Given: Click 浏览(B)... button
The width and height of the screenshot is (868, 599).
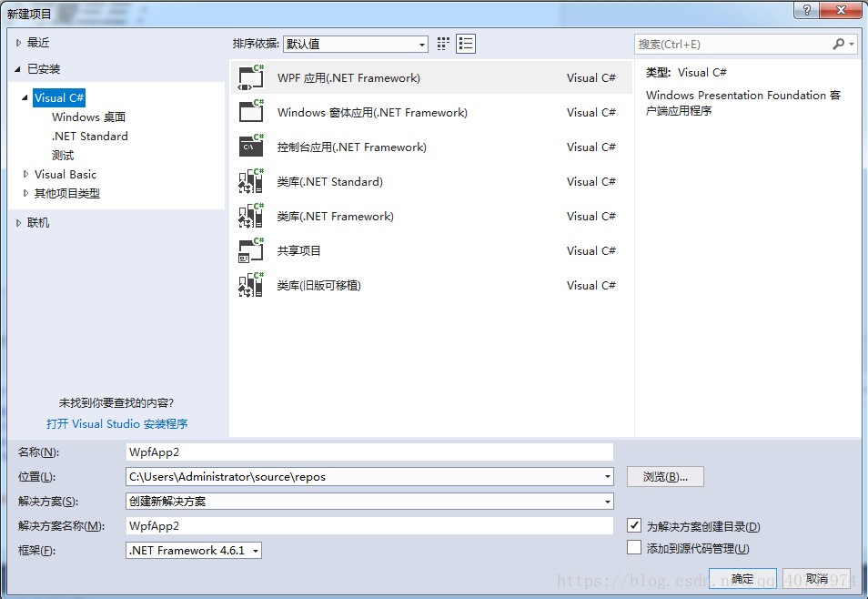Looking at the screenshot, I should [665, 476].
